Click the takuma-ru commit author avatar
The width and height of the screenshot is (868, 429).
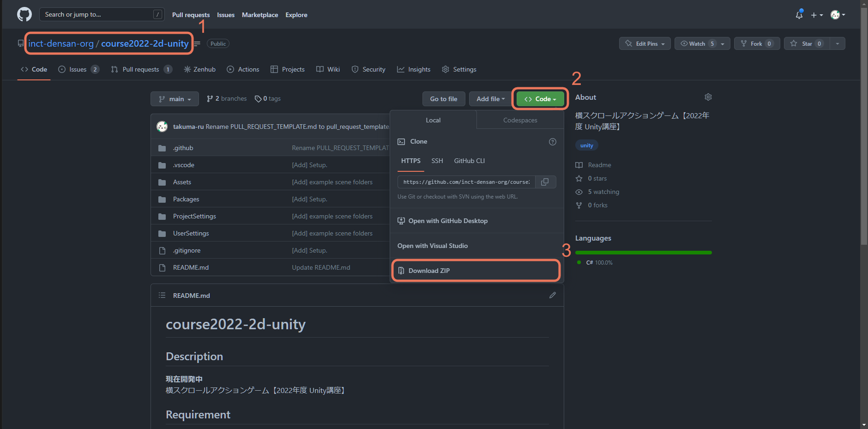[x=162, y=127]
